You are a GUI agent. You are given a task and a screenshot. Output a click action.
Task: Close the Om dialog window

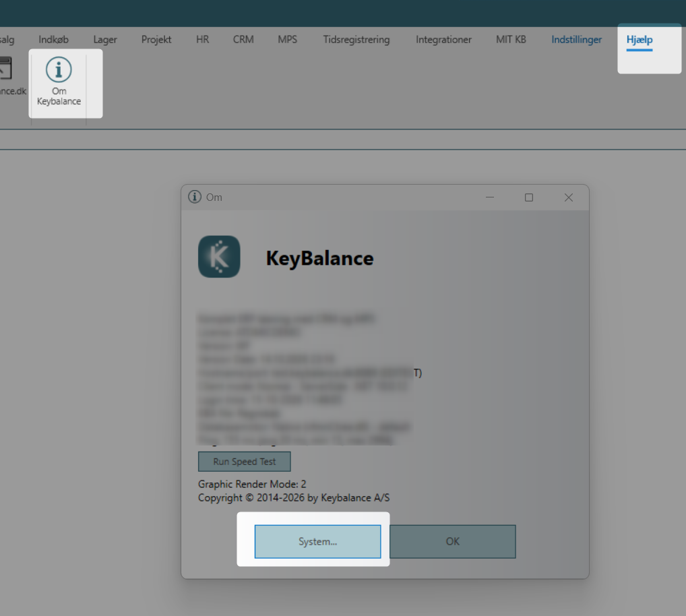click(568, 197)
